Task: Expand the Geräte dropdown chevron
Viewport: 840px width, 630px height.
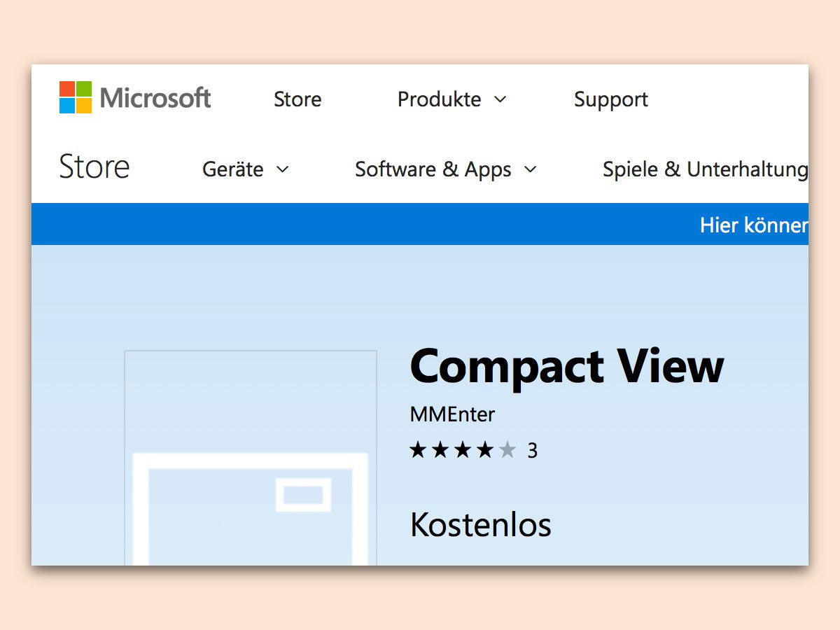Action: point(283,169)
